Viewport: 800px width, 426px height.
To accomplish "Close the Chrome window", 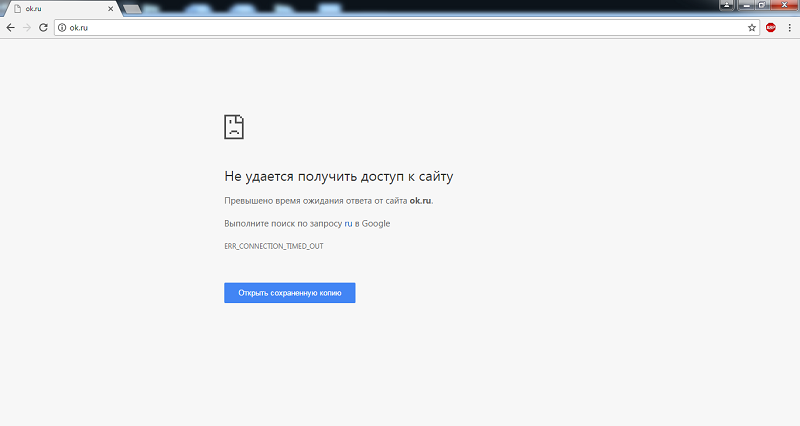I will [784, 6].
